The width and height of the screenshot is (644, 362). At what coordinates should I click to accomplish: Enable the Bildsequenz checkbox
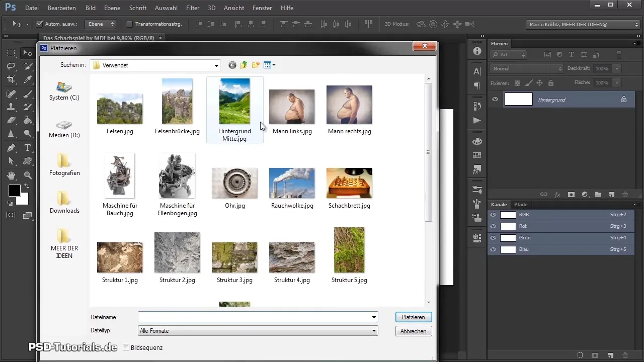click(x=126, y=347)
